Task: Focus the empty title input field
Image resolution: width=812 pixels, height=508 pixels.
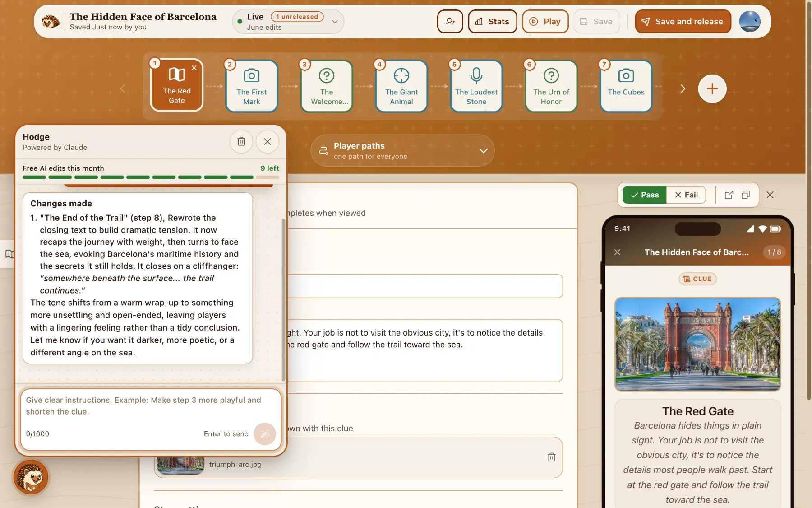Action: [424, 286]
